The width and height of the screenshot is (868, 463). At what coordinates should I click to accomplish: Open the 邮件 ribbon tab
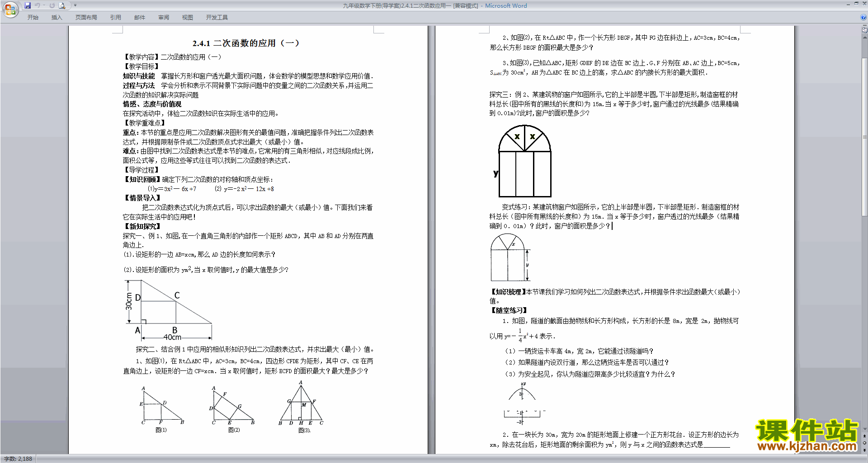pyautogui.click(x=140, y=17)
